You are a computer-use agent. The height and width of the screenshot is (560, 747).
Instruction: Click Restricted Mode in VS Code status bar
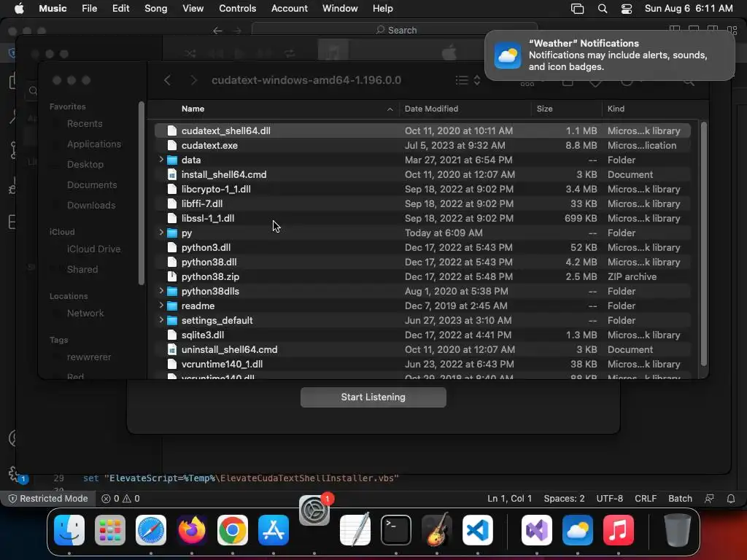[49, 499]
